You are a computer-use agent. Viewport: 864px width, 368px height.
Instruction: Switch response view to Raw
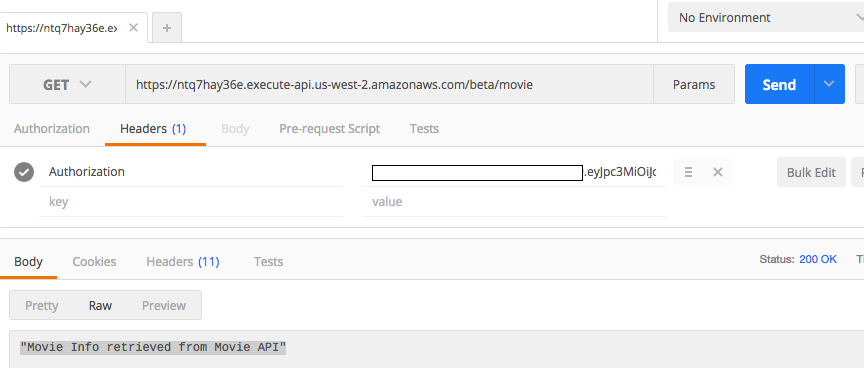pyautogui.click(x=100, y=305)
